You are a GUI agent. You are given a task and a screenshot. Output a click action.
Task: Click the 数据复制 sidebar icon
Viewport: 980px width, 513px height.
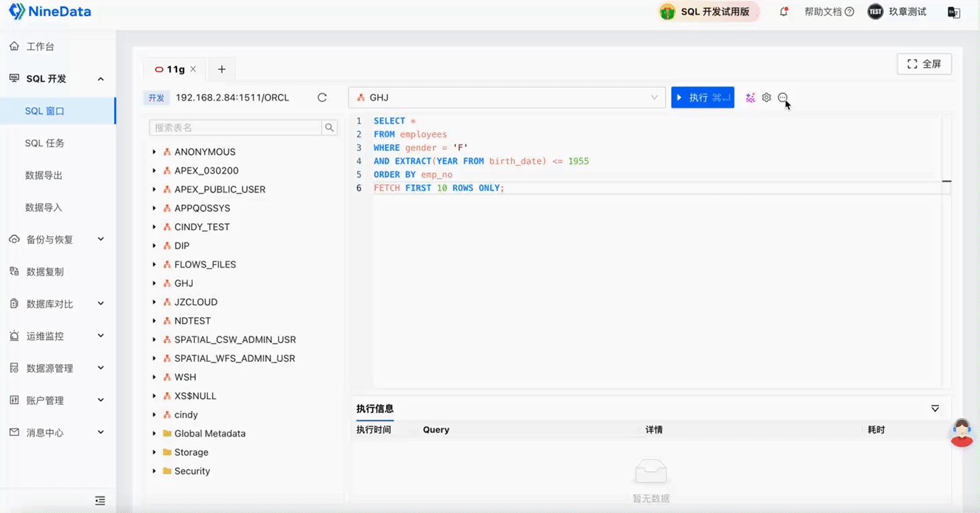coord(14,271)
